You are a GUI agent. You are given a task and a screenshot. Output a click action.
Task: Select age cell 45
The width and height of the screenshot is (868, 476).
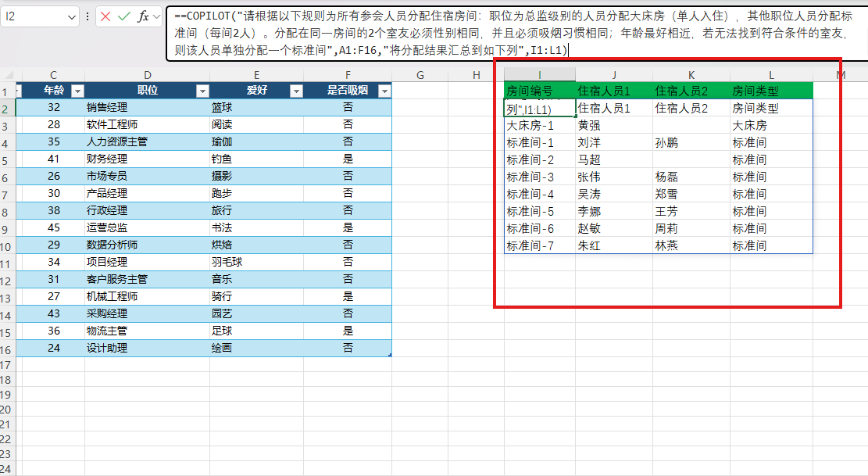(53, 227)
